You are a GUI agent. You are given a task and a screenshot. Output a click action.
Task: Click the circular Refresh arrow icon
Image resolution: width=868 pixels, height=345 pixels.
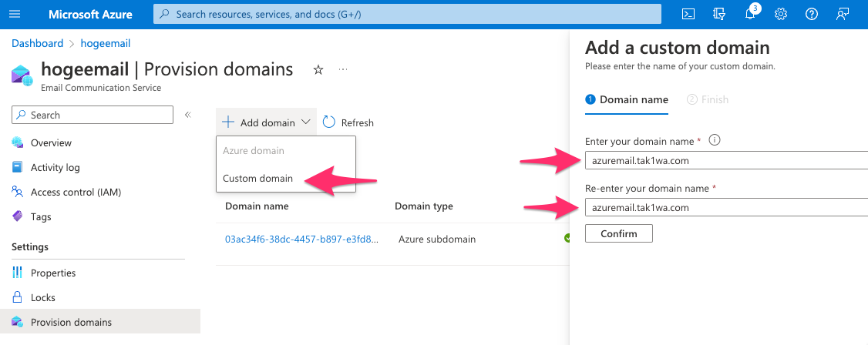pos(329,122)
